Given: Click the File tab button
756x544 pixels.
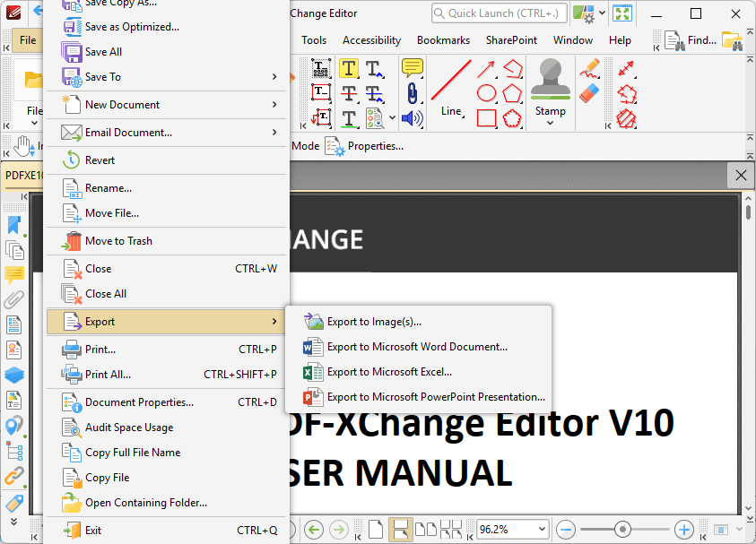Looking at the screenshot, I should pyautogui.click(x=28, y=40).
